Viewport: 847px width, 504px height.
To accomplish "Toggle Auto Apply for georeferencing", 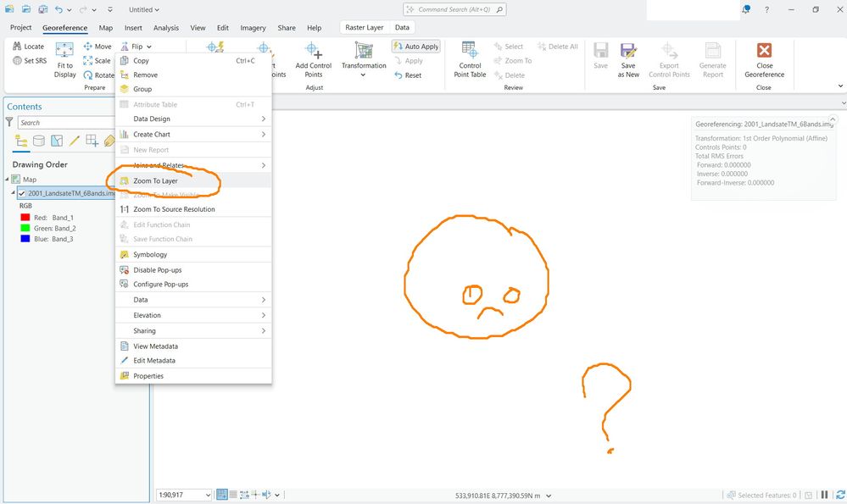I will [416, 47].
